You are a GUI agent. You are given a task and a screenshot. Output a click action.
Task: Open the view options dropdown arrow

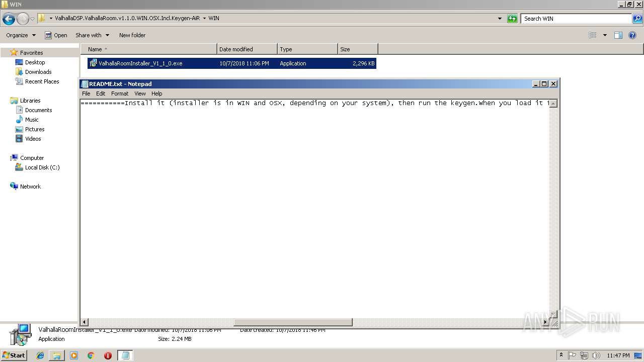[x=605, y=35]
